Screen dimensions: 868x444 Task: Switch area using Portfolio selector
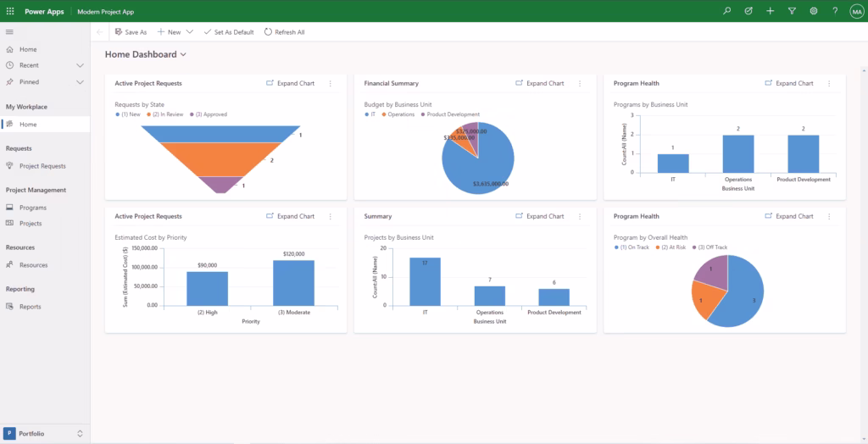point(45,434)
